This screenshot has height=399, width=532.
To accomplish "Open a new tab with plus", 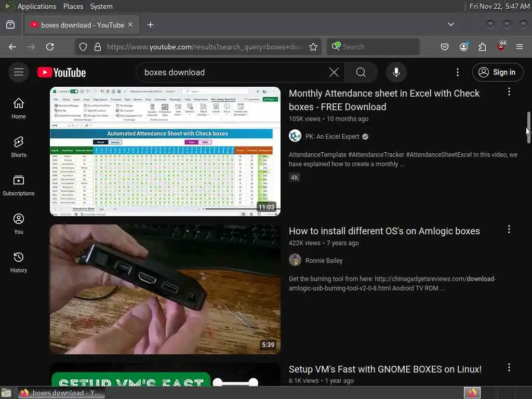I will pos(151,25).
